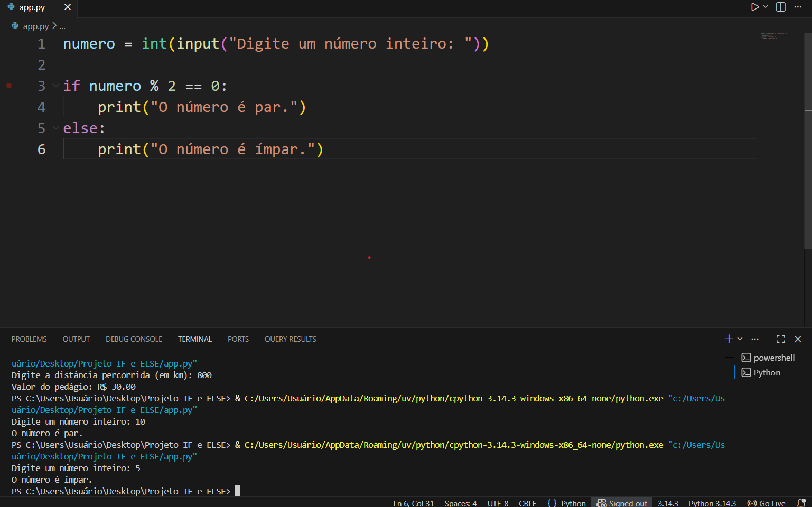Open terminal panel ellipsis more actions
This screenshot has height=507, width=812.
(x=755, y=339)
